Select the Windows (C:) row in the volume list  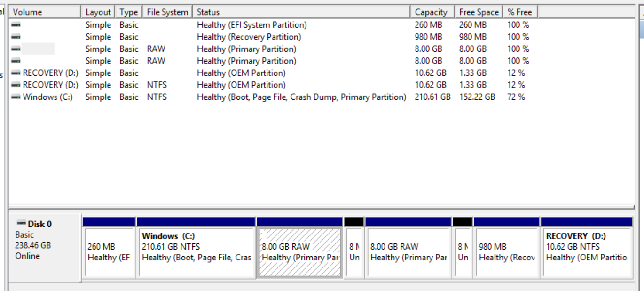47,97
